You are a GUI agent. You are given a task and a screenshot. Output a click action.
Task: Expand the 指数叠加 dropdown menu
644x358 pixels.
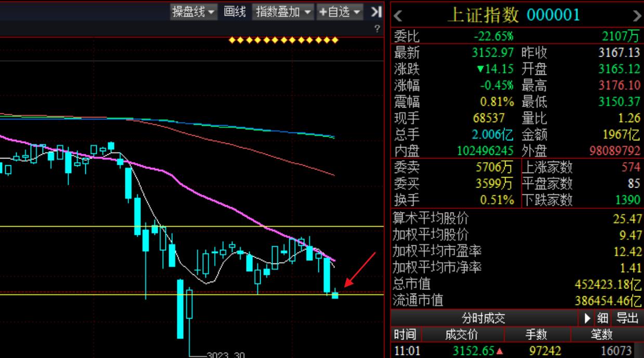pos(284,12)
